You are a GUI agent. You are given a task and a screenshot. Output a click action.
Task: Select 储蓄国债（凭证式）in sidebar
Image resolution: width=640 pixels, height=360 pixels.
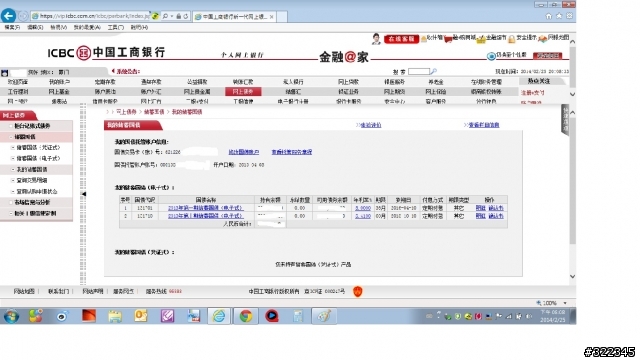pos(38,148)
